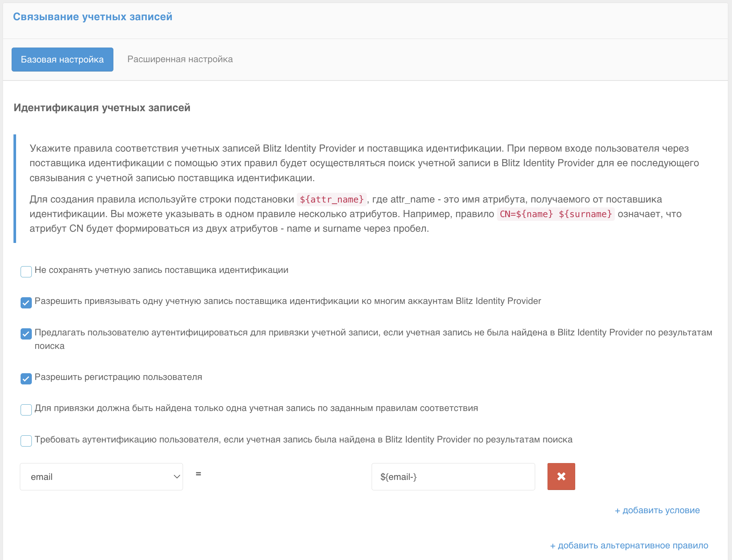Click '+ добавить условие' link
732x560 pixels.
(657, 510)
